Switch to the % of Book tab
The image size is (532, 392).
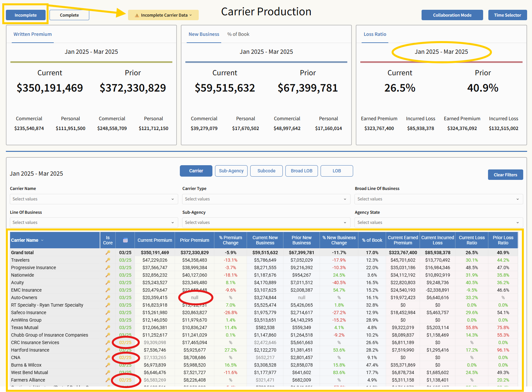coord(238,34)
